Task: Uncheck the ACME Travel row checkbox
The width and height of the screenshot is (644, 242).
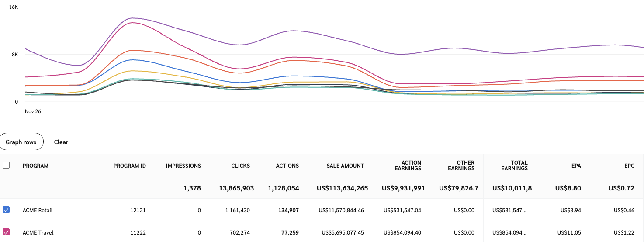Action: [6, 232]
